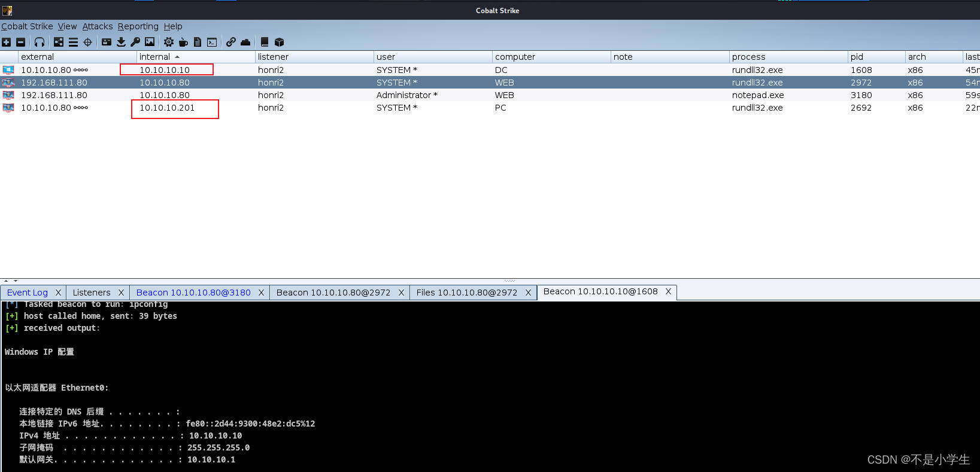The width and height of the screenshot is (980, 472).
Task: Switch to targets view crosshair icon
Action: (88, 42)
